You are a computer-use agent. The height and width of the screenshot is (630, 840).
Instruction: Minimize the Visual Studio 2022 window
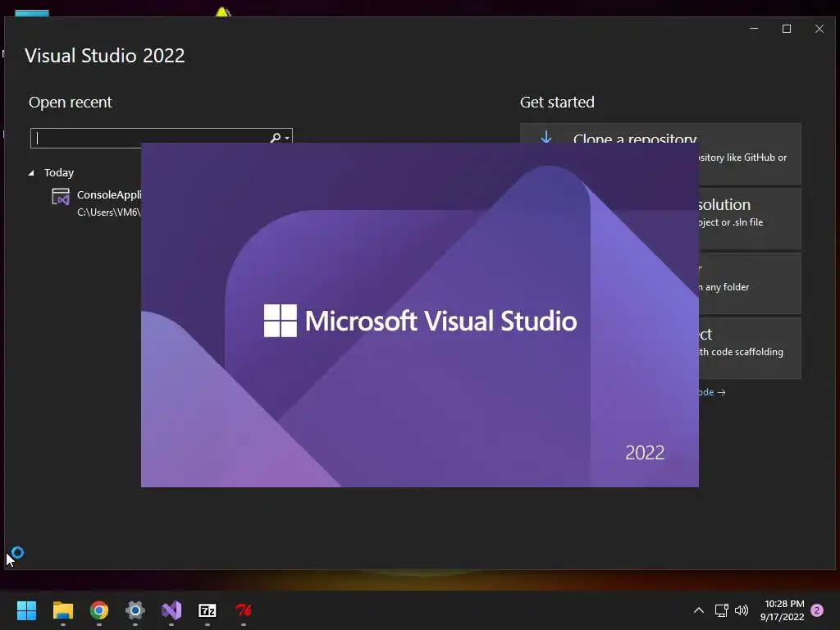pyautogui.click(x=754, y=29)
